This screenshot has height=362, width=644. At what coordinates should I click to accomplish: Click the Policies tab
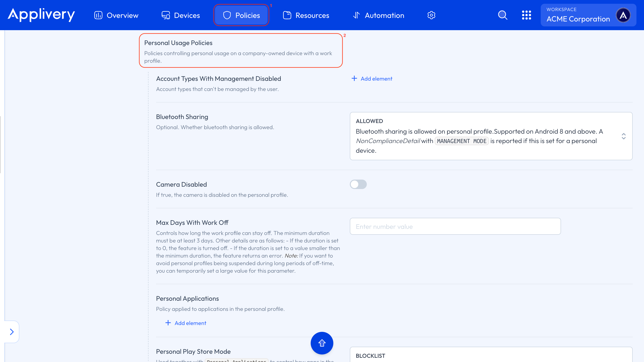pyautogui.click(x=241, y=15)
